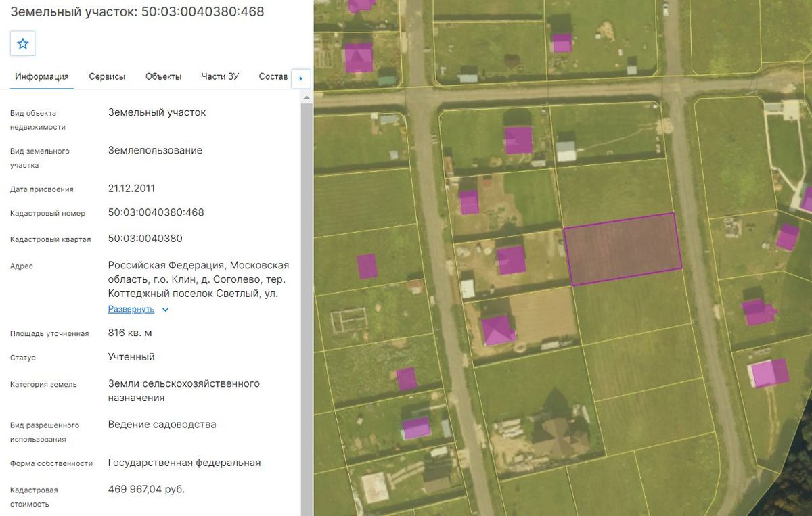Click the Землепользование plot type value
Viewport: 812px width, 516px height.
(x=155, y=150)
